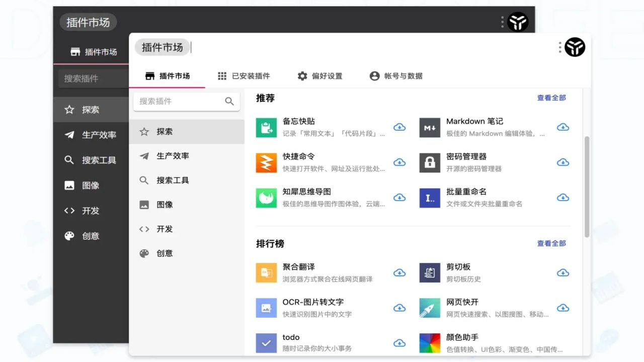Select the Markdown 笔记 plugin icon
Screen dimensions: 644x362
(x=430, y=127)
